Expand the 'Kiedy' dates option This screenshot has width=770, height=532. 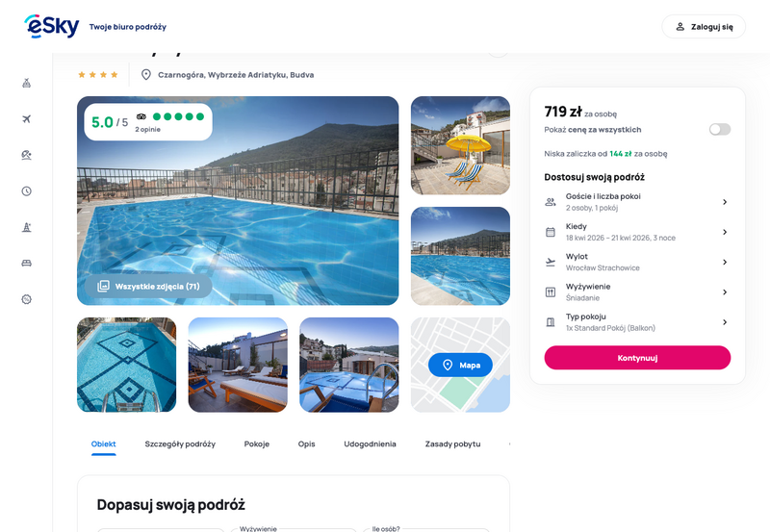pos(637,232)
